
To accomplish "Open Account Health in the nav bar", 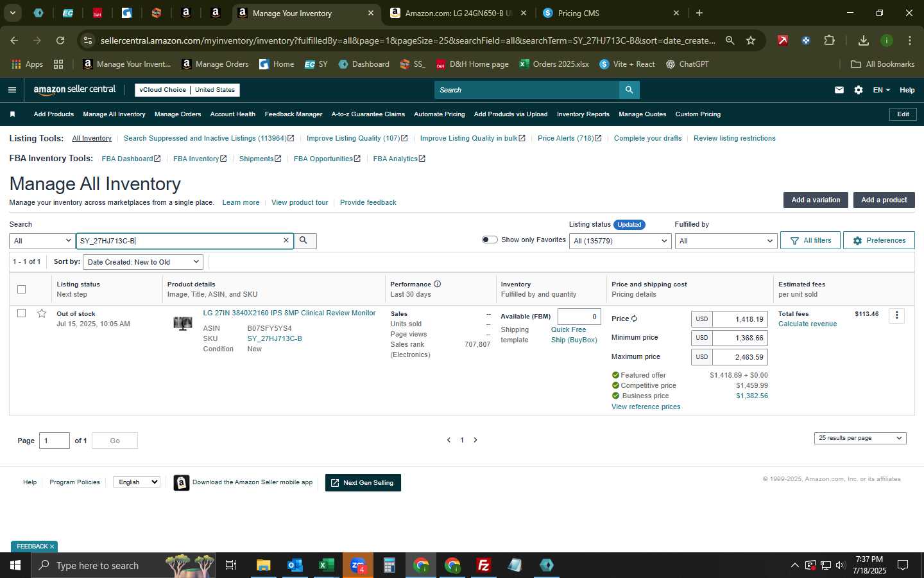I will (233, 114).
